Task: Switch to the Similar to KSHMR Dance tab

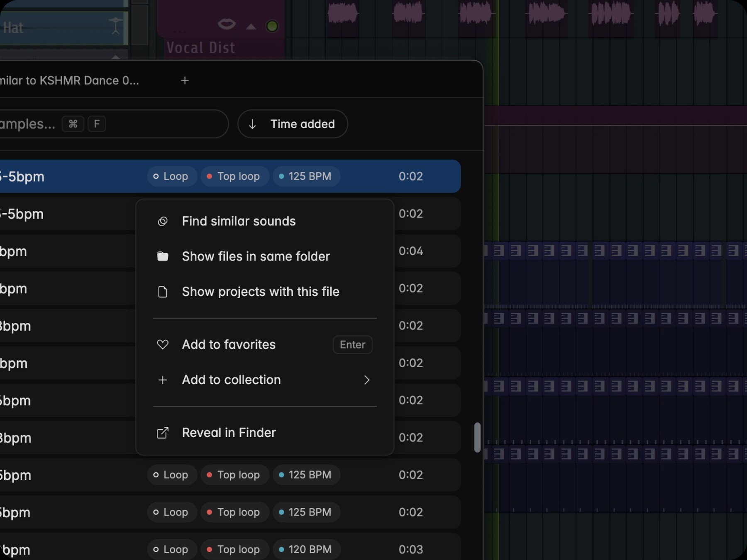Action: [70, 80]
